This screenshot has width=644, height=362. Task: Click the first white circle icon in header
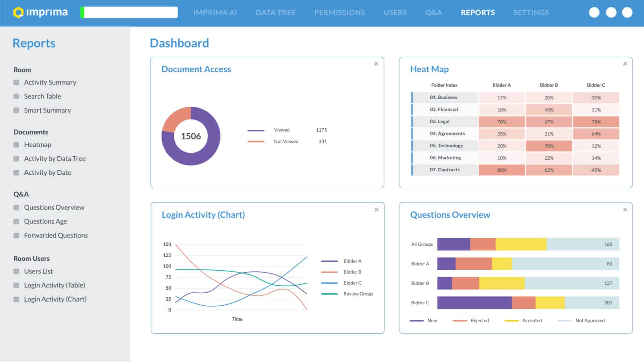pyautogui.click(x=594, y=12)
